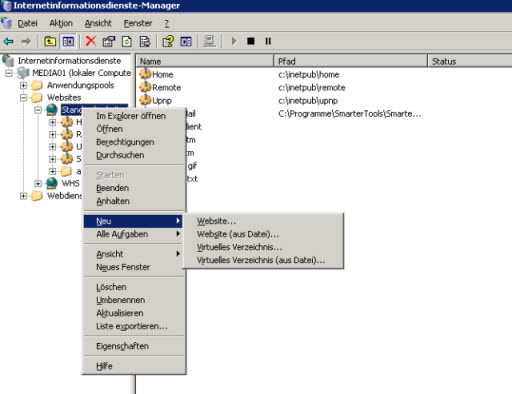Choose Website (aus Datei)... submenu entry
The image size is (512, 394).
[263, 234]
